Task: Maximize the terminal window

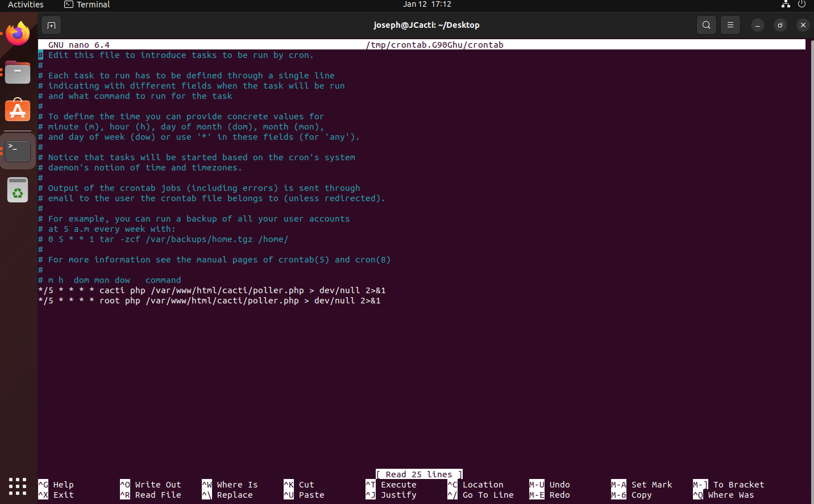Action: (780, 25)
